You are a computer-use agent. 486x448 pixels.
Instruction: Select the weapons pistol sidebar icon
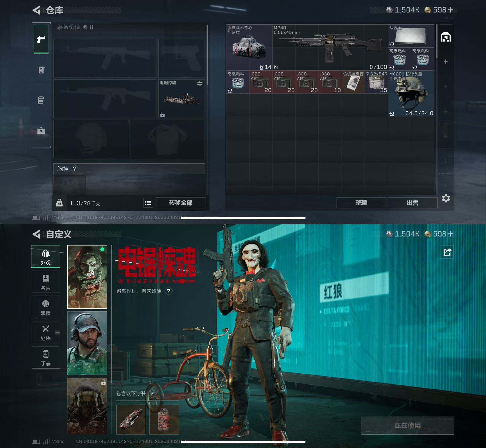[x=41, y=39]
